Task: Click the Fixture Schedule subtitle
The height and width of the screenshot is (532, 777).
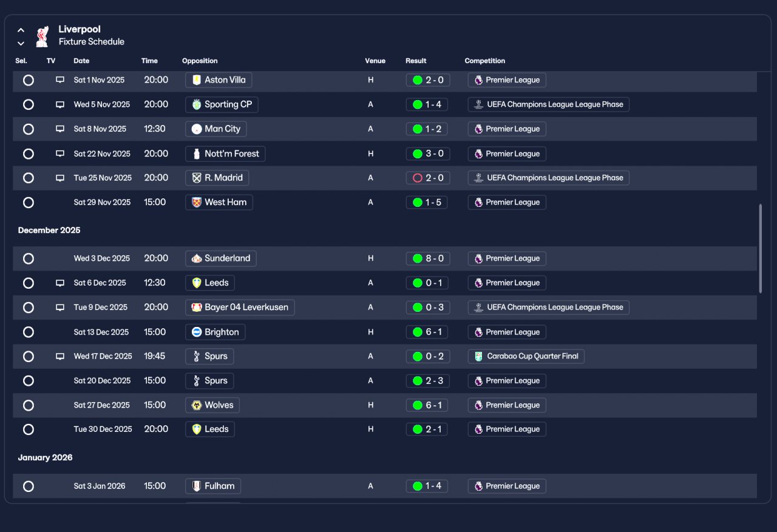Action: click(92, 42)
